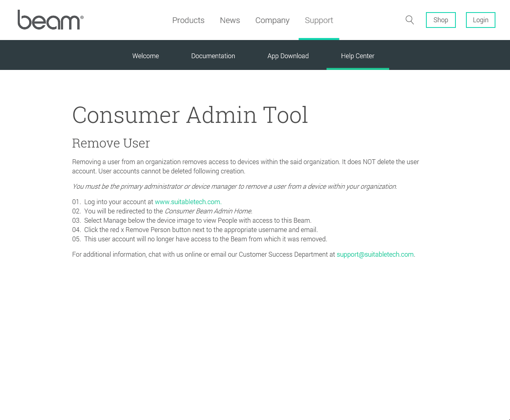Open the Company menu
Screen dimensions: 510x420
pos(272,20)
